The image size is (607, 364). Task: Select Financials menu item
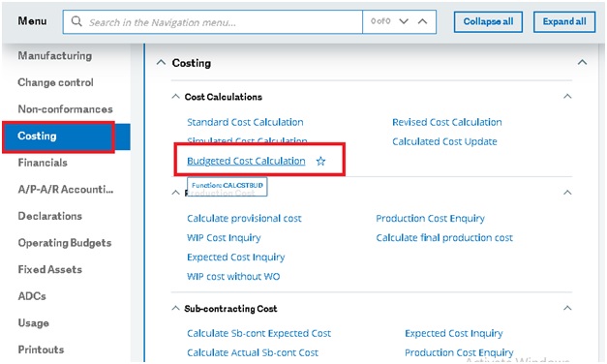(43, 163)
